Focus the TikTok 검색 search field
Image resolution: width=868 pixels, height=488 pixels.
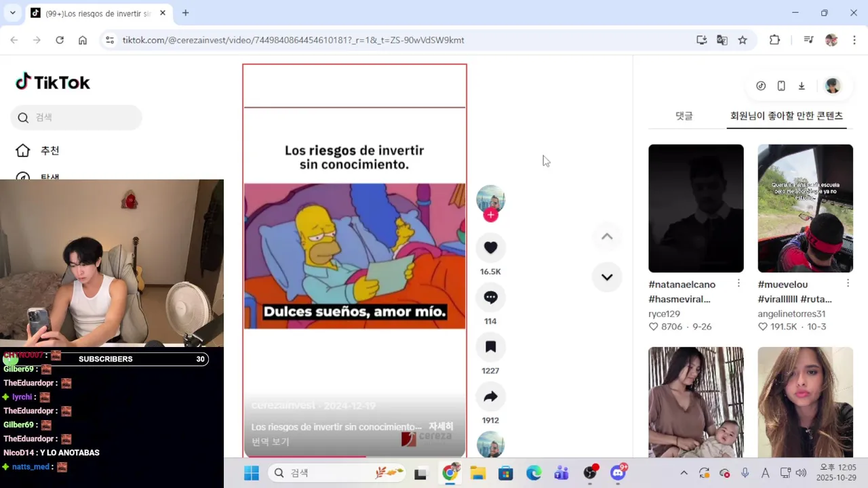(77, 117)
